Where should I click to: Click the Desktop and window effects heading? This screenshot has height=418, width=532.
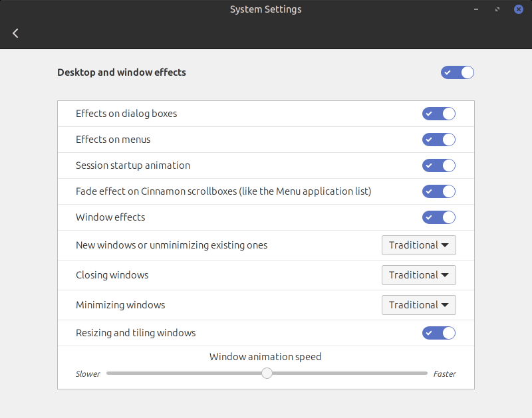[x=122, y=72]
